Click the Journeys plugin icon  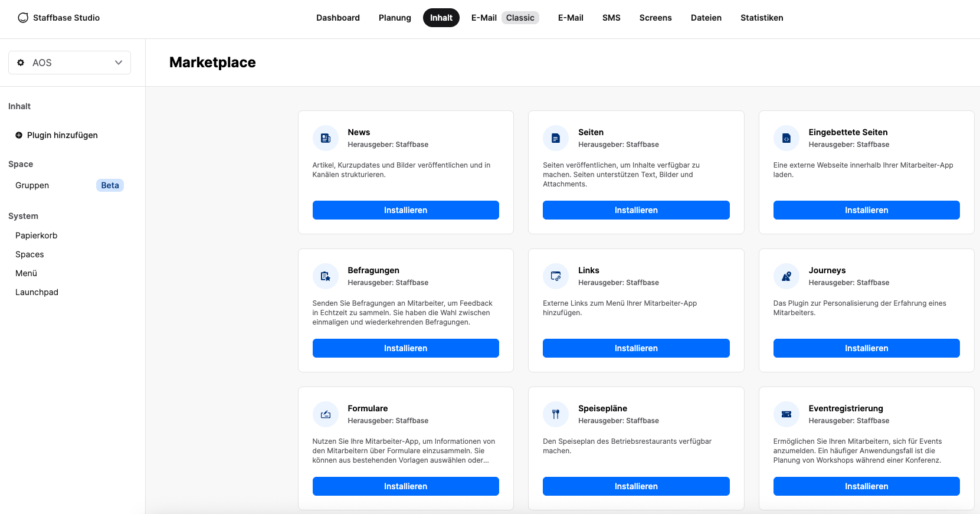point(786,276)
